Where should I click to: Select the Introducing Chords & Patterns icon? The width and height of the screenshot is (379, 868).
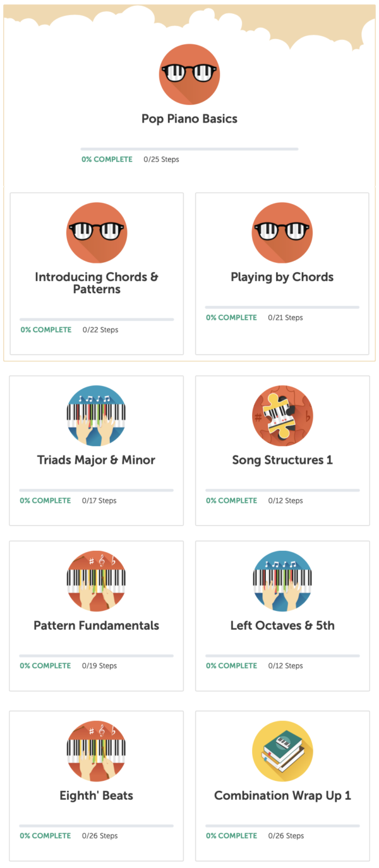[x=96, y=232]
